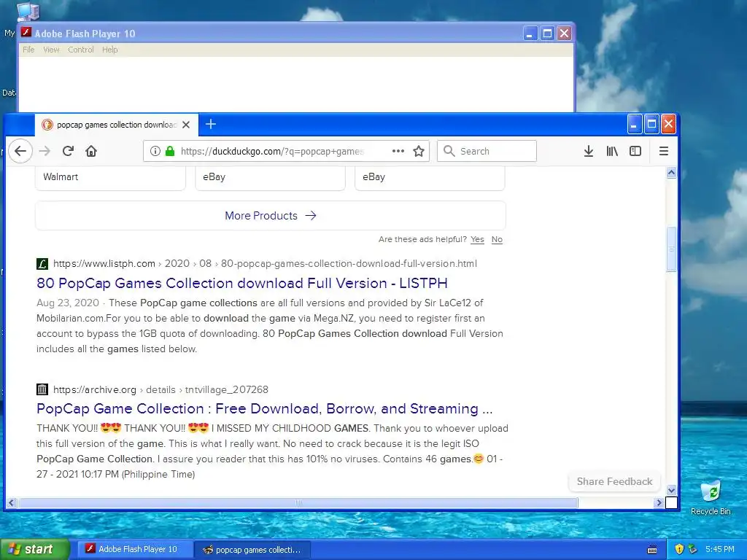Maximize the Adobe Flash Player window
The width and height of the screenshot is (747, 560).
point(547,34)
